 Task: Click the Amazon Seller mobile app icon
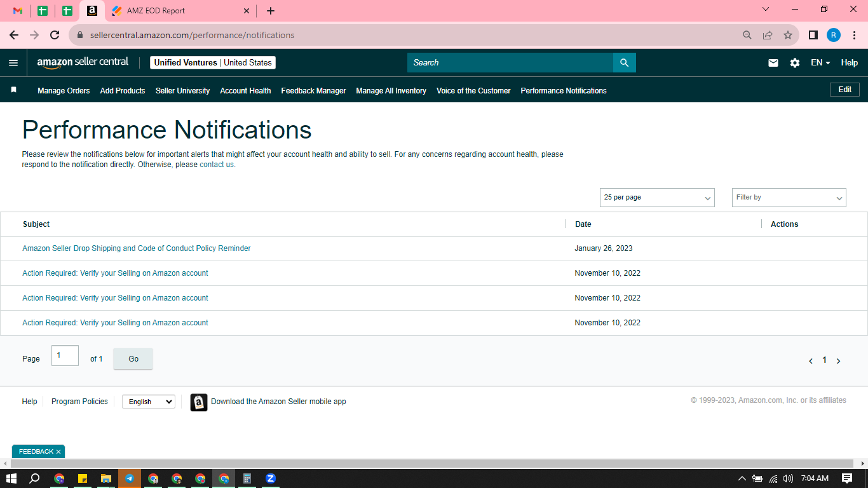pyautogui.click(x=199, y=402)
